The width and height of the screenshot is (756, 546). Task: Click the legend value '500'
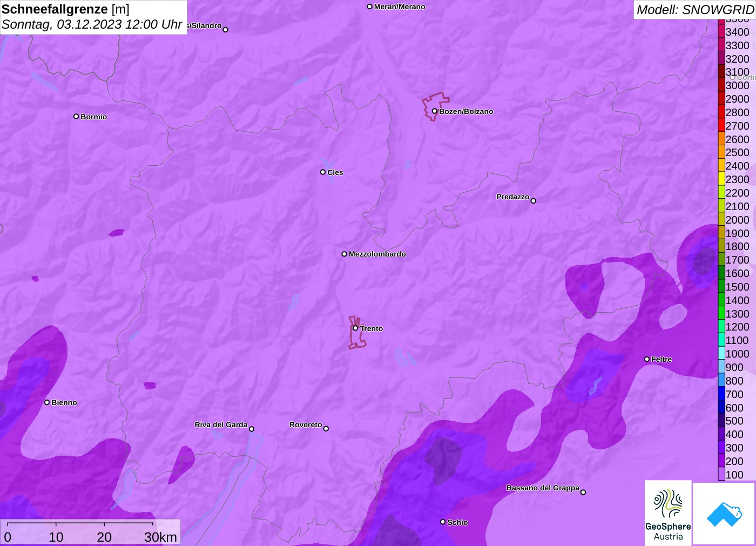[x=734, y=421]
